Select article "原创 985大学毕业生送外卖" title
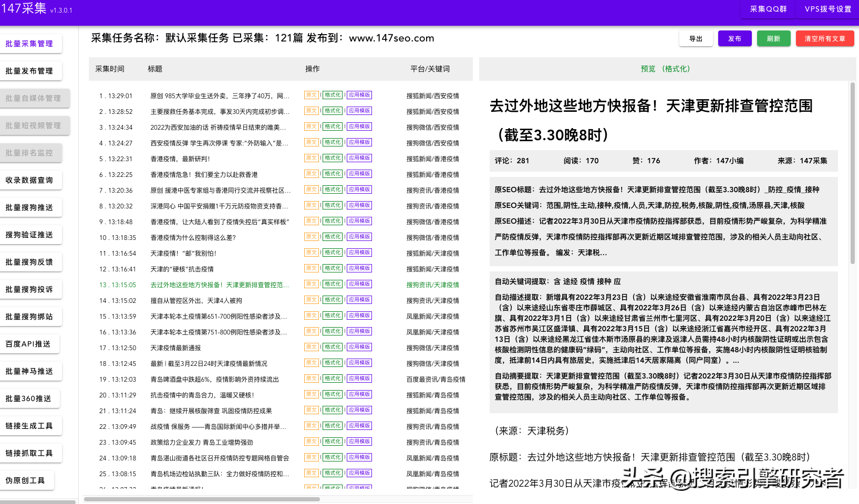 point(220,96)
